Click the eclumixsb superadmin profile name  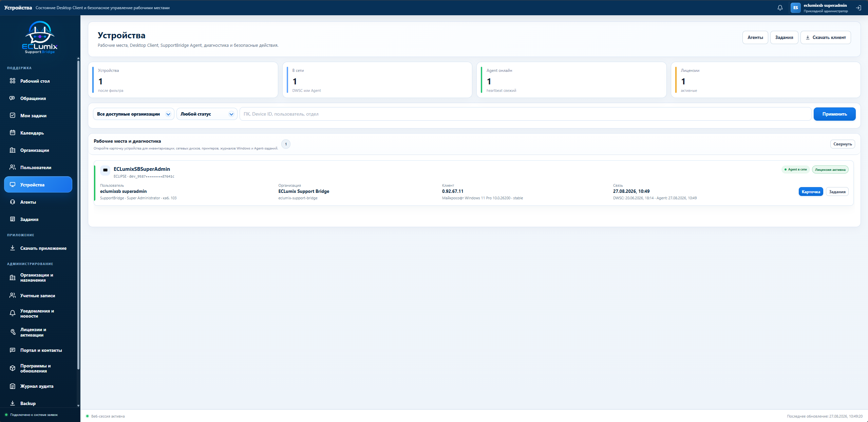825,5
